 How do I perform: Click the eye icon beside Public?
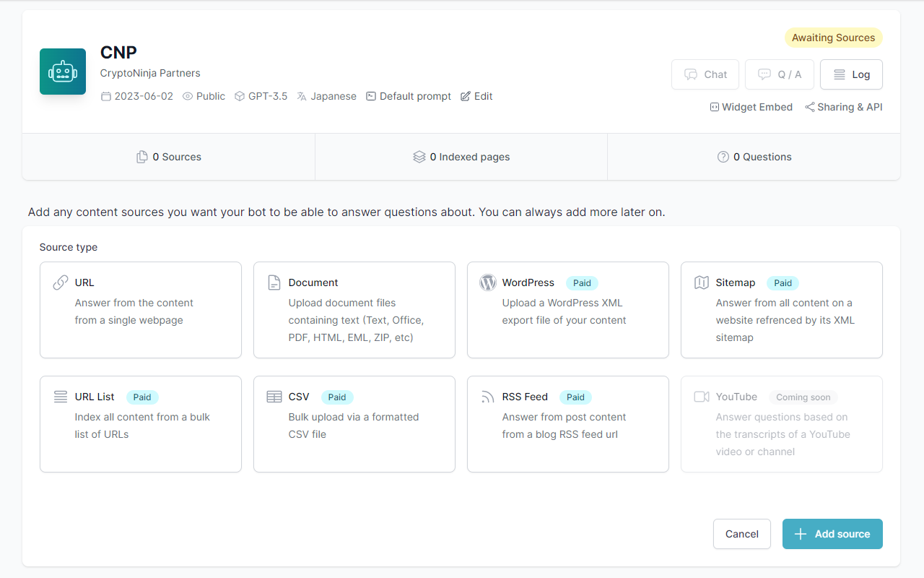tap(188, 96)
